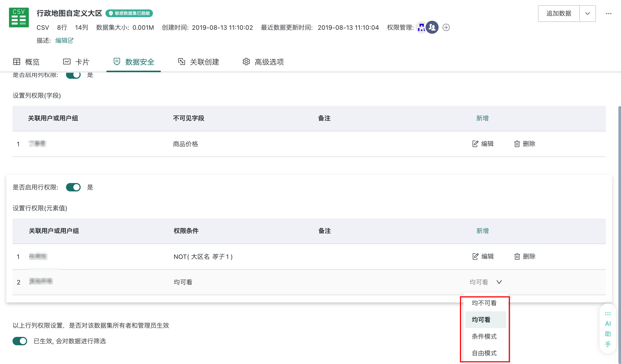Click the CSV dataset file icon
This screenshot has height=364, width=621.
click(x=19, y=17)
